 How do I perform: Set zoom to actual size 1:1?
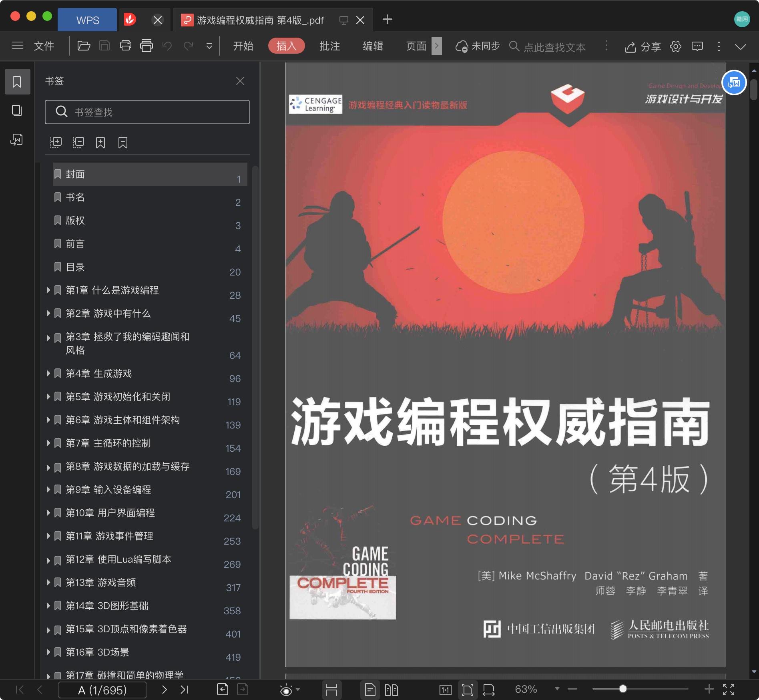coord(446,690)
